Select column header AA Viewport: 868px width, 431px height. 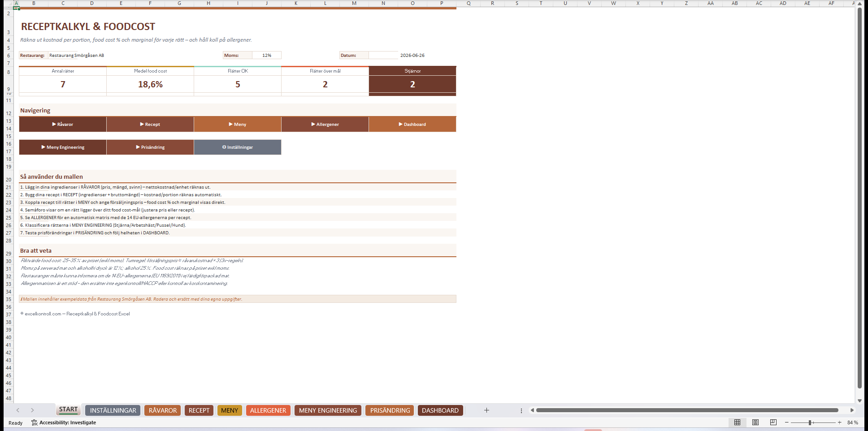[710, 3]
